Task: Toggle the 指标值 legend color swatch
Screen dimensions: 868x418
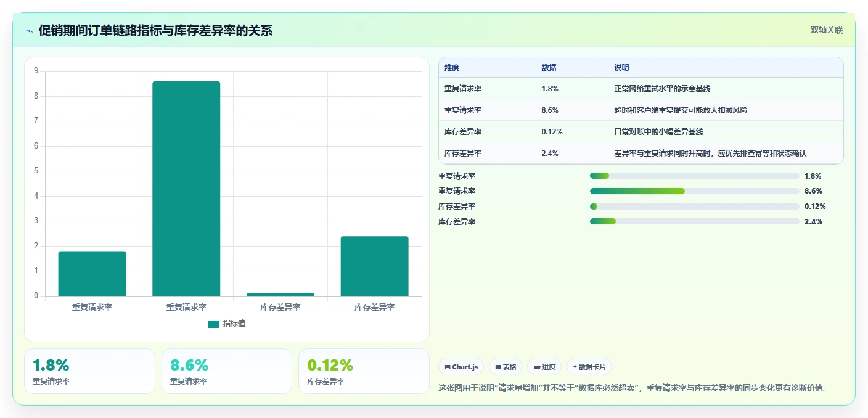Action: 214,324
